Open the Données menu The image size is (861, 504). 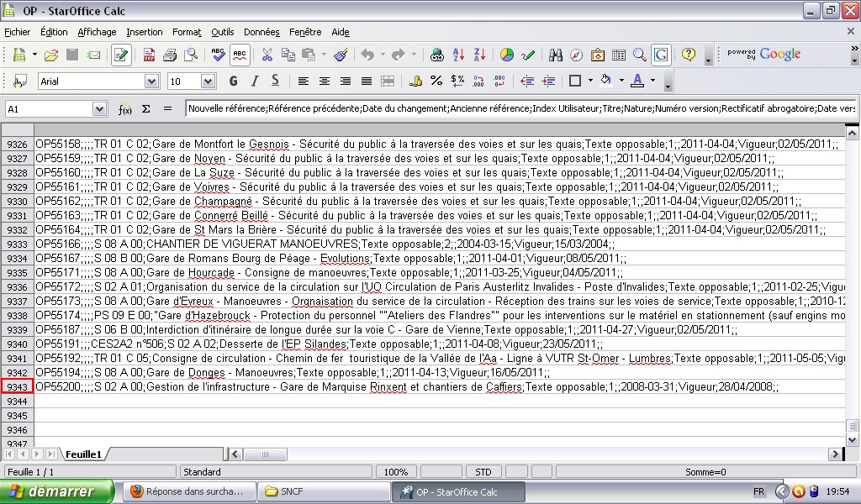(x=261, y=32)
